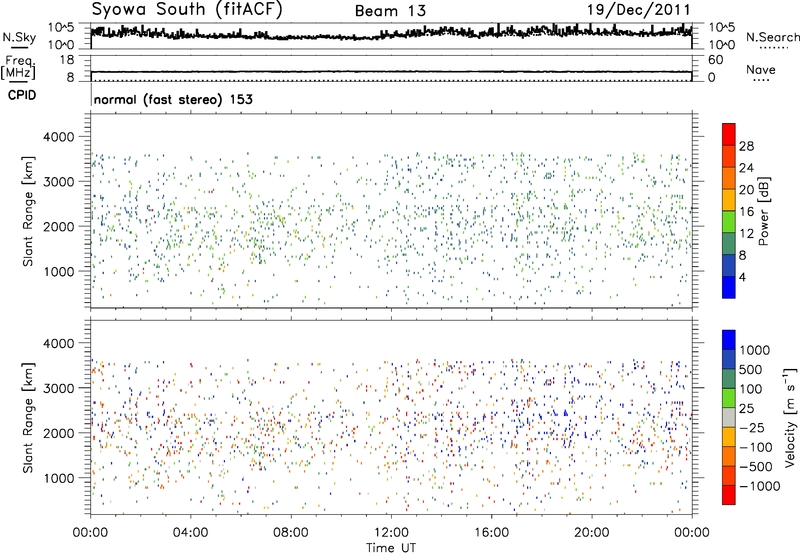
Task: Click the 'N.Search' legend label
Action: [x=772, y=37]
